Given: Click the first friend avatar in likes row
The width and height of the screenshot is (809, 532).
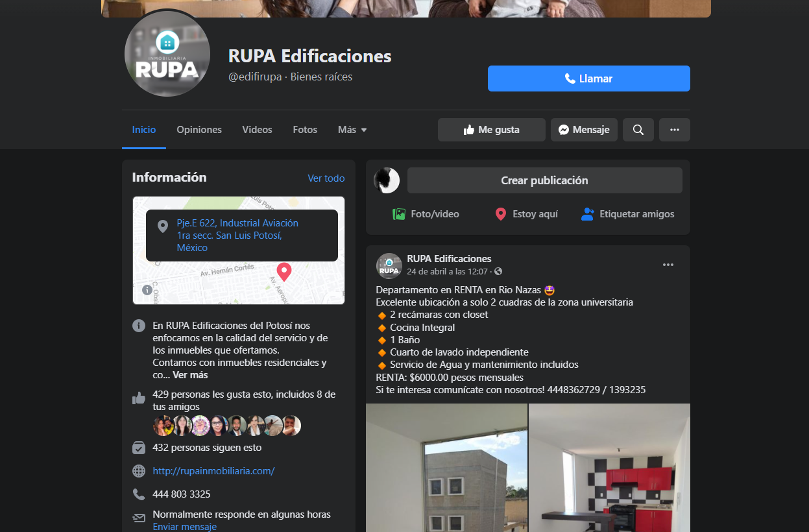Looking at the screenshot, I should click(x=162, y=426).
